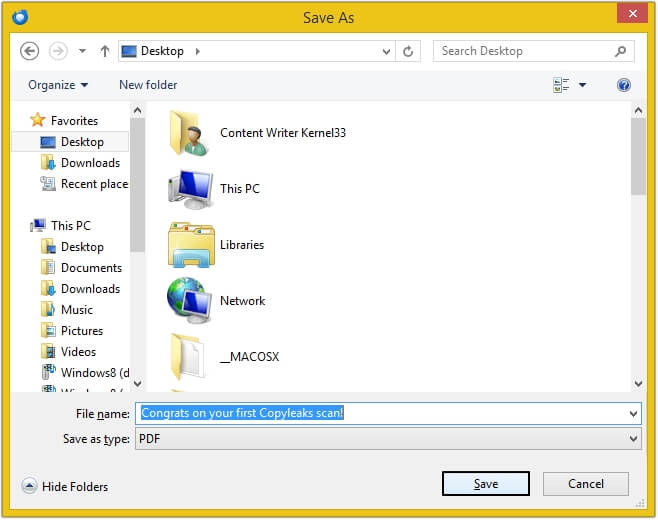Open the File name dropdown arrow
The width and height of the screenshot is (658, 520).
[633, 414]
